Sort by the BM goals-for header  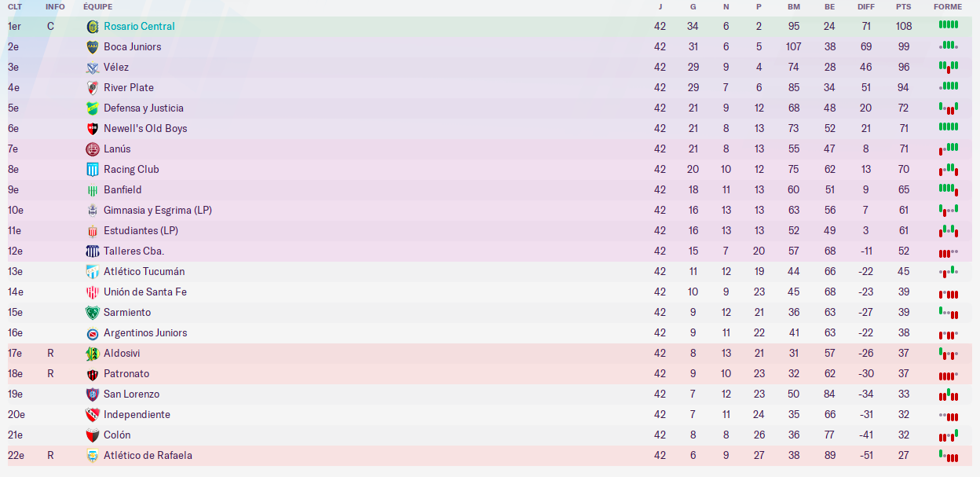794,6
